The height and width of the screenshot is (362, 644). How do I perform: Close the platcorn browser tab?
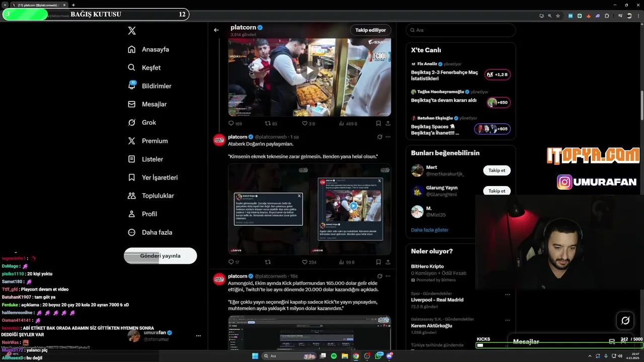pos(64,5)
